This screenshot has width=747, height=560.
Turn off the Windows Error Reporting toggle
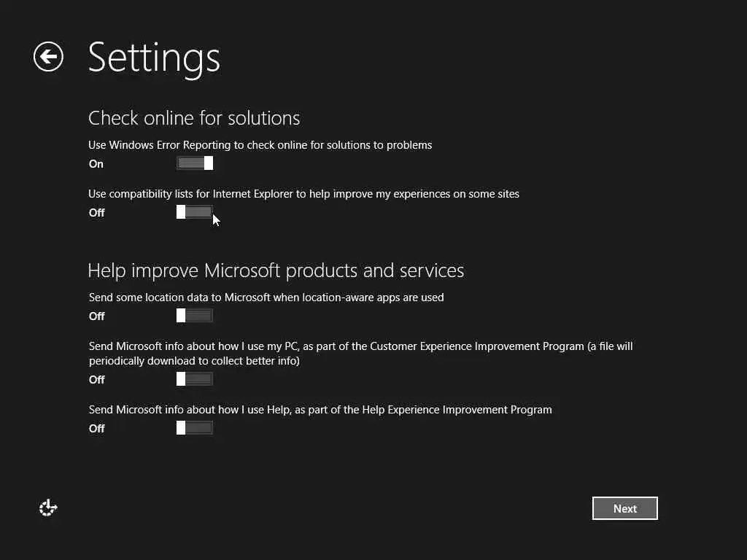pos(195,163)
